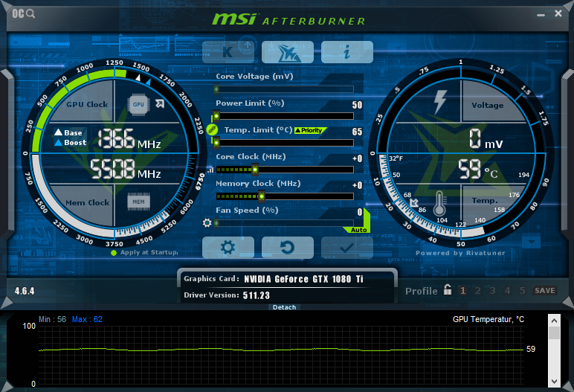Screen dimensions: 574x392
Task: Click the Memory Clock +0 value
Action: pyautogui.click(x=358, y=185)
